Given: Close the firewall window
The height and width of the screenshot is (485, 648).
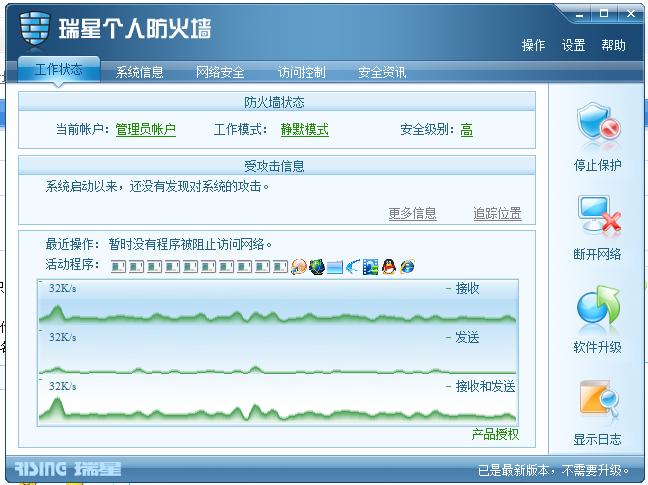Looking at the screenshot, I should 631,14.
